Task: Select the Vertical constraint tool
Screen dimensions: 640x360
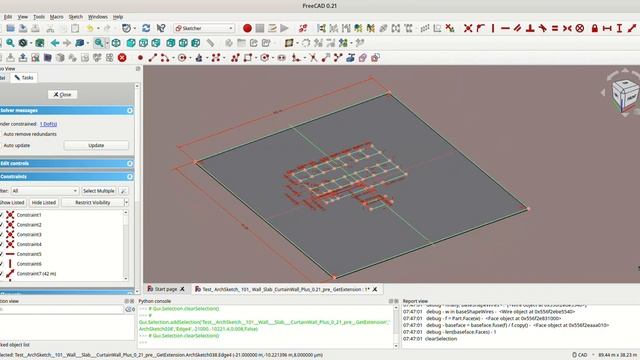Action: 493,28
